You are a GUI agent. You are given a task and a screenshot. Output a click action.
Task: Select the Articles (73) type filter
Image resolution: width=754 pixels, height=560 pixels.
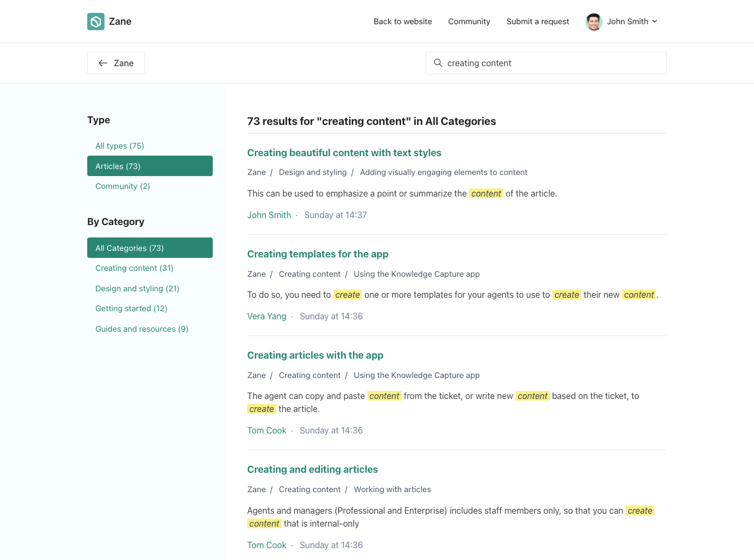150,166
